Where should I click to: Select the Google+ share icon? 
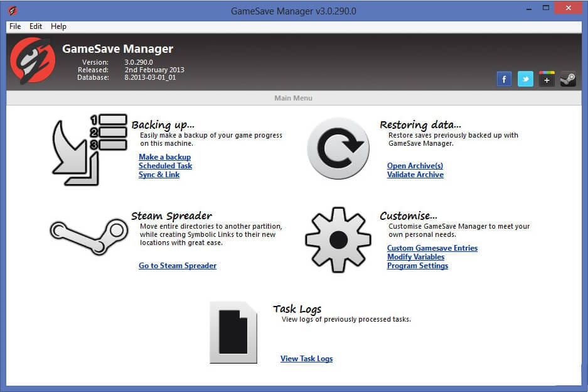point(547,79)
